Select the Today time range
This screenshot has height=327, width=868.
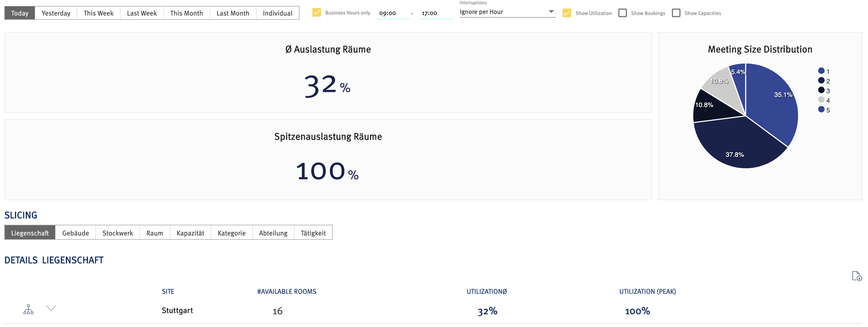click(20, 13)
